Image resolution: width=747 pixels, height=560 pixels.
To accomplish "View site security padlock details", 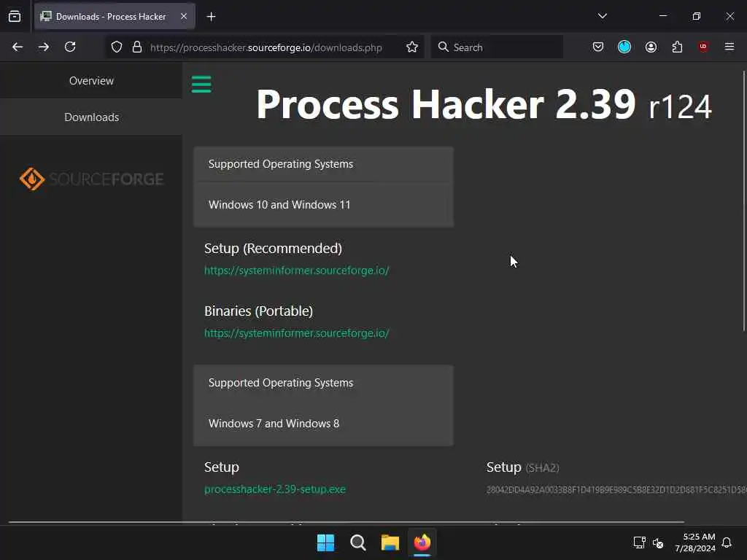I will click(137, 47).
